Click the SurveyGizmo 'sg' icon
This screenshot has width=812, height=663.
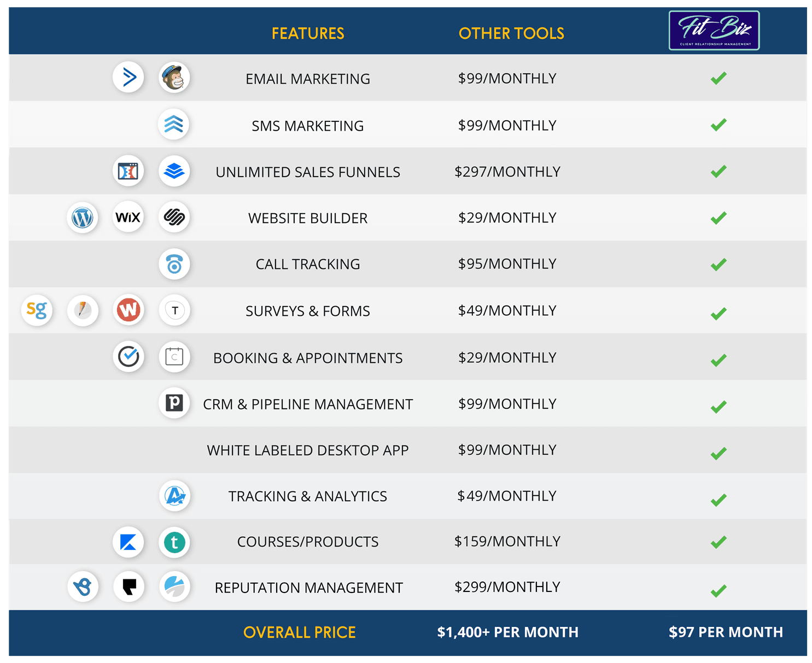pos(37,310)
